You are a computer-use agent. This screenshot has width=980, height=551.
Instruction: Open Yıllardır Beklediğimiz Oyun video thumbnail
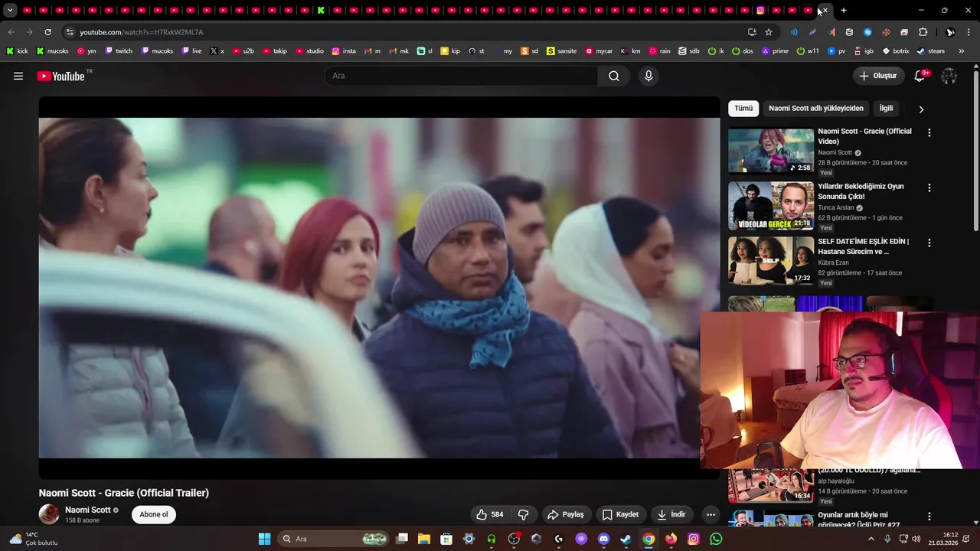pyautogui.click(x=771, y=206)
